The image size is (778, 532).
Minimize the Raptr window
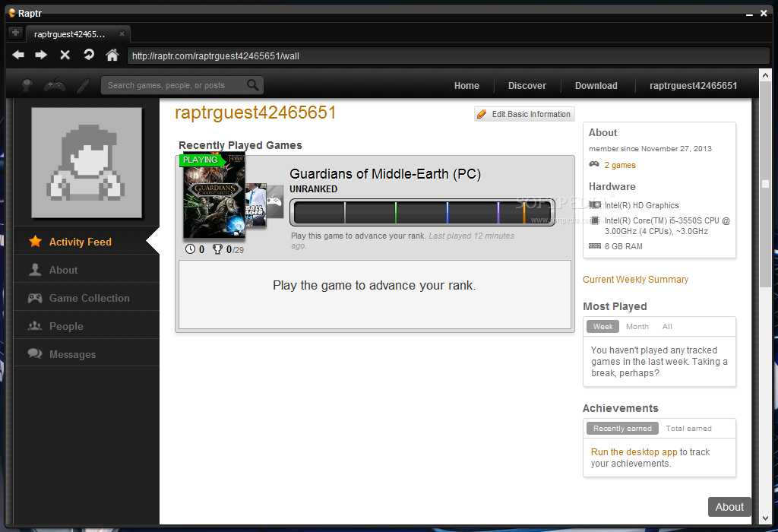tap(749, 14)
